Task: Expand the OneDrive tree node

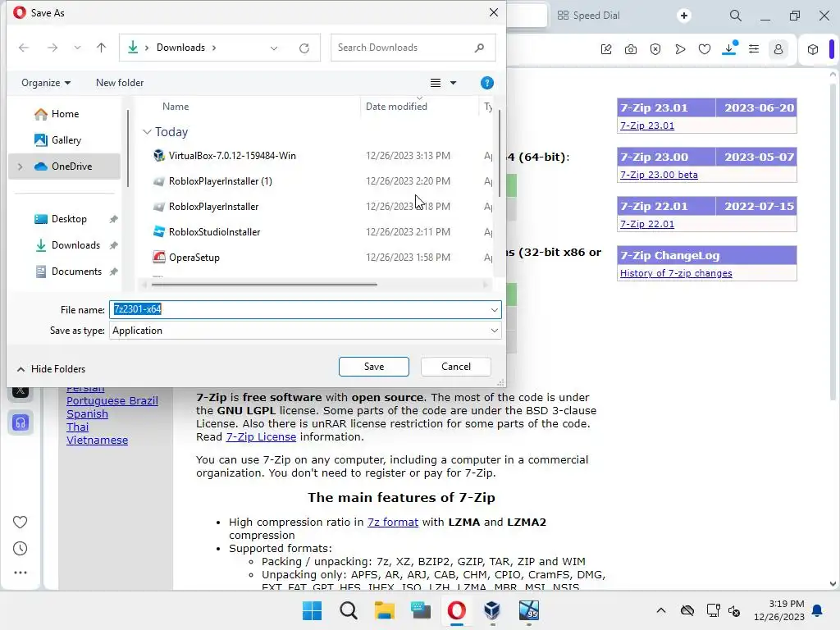Action: pyautogui.click(x=21, y=166)
